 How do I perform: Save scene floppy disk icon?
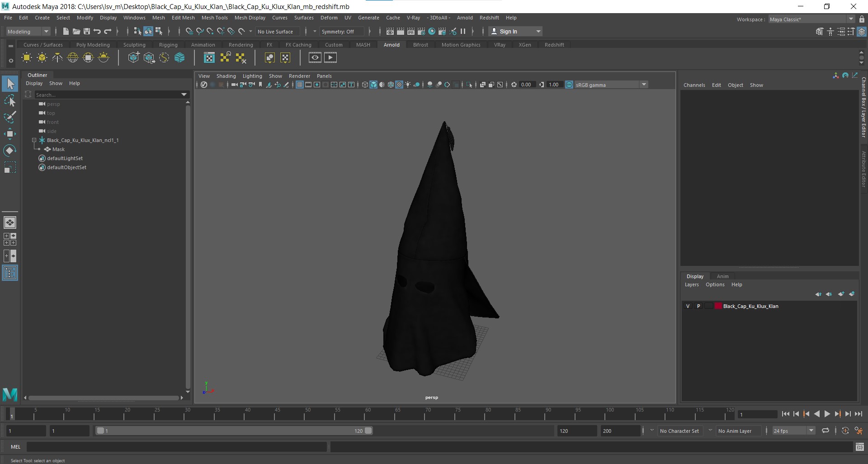pos(86,31)
